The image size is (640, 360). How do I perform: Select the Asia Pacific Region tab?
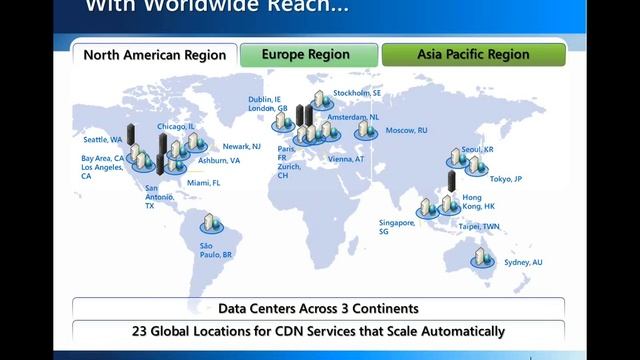click(473, 55)
